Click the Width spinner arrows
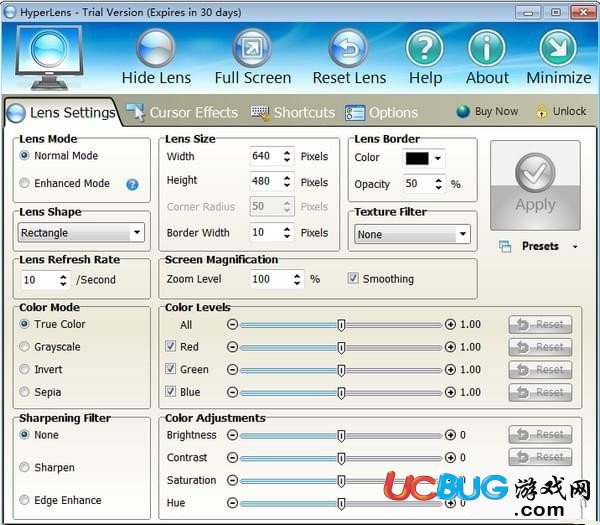 point(287,156)
